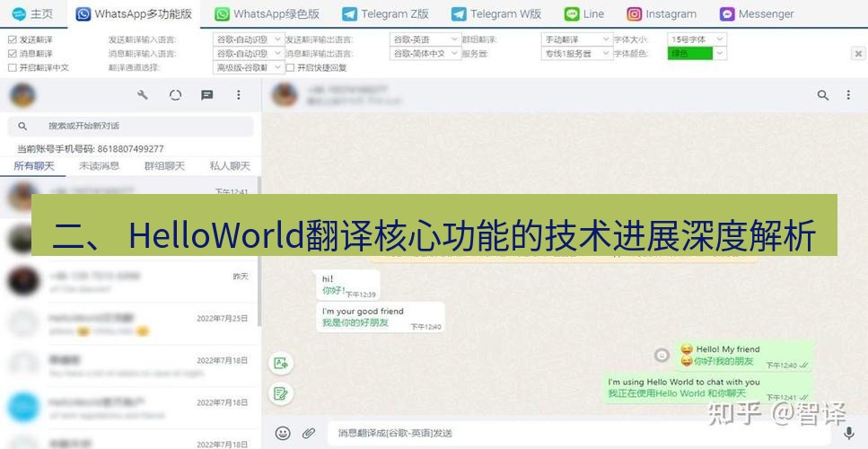Viewport: 868px width, 449px height.
Task: Start a new chat with the message icon
Action: coord(207,95)
